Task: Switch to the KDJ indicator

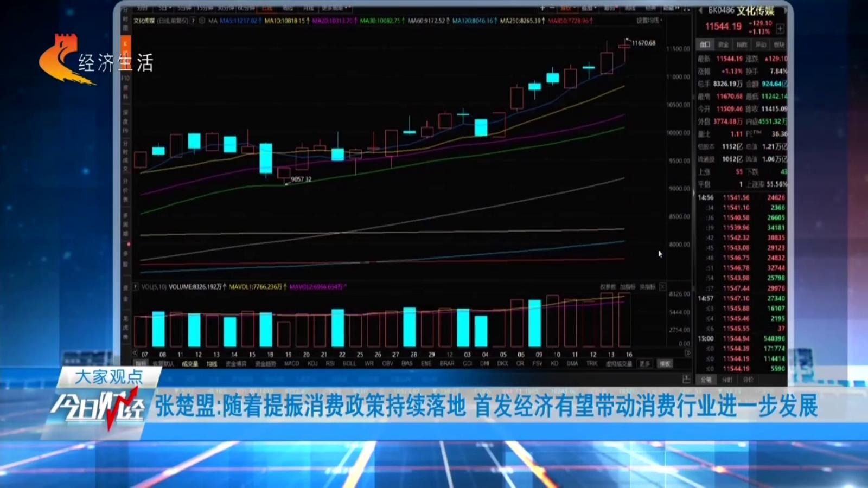Action: point(312,364)
